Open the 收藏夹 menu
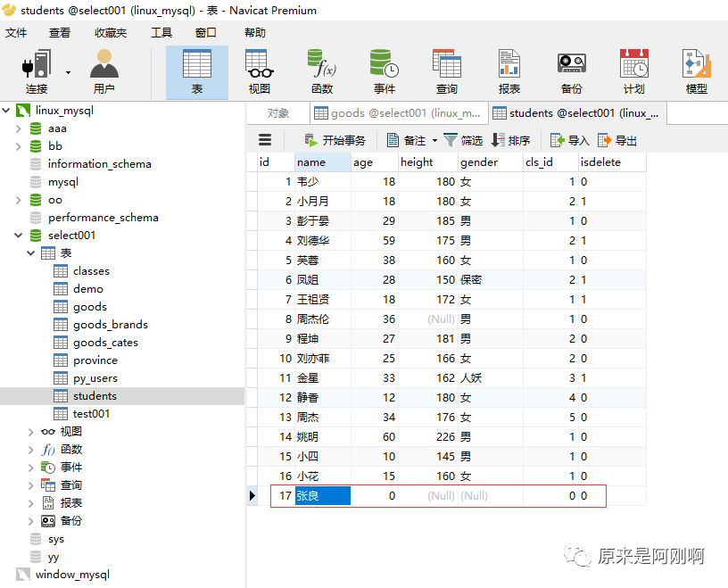The image size is (728, 588). click(x=111, y=32)
